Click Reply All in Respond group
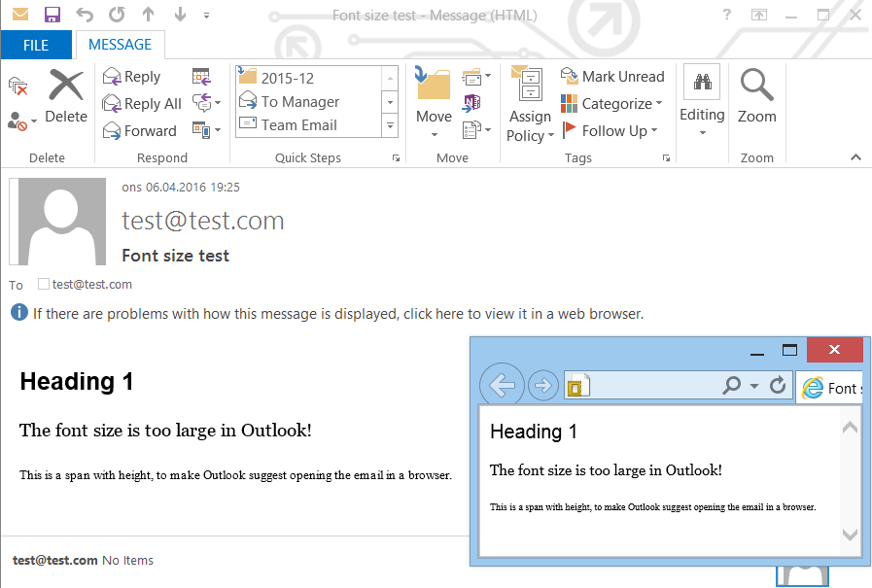The height and width of the screenshot is (588, 872). (x=142, y=104)
